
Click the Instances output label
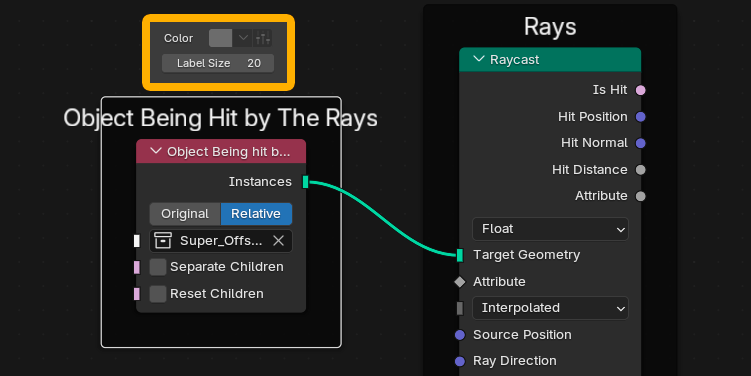pyautogui.click(x=260, y=182)
